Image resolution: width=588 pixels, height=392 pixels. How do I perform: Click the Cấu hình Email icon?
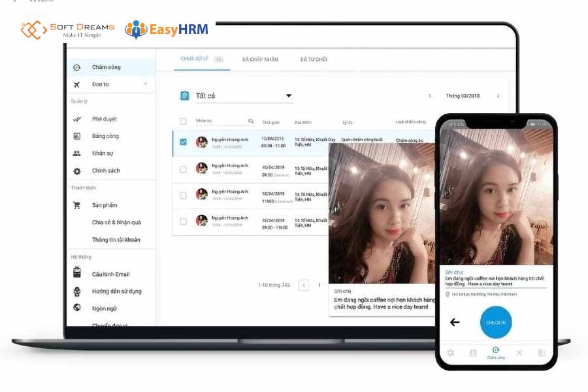click(77, 272)
